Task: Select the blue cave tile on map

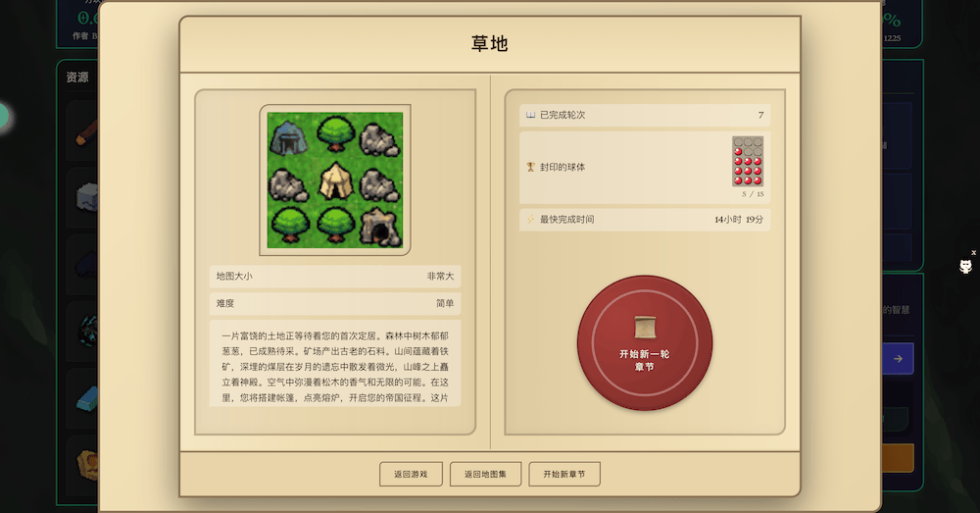Action: click(288, 137)
